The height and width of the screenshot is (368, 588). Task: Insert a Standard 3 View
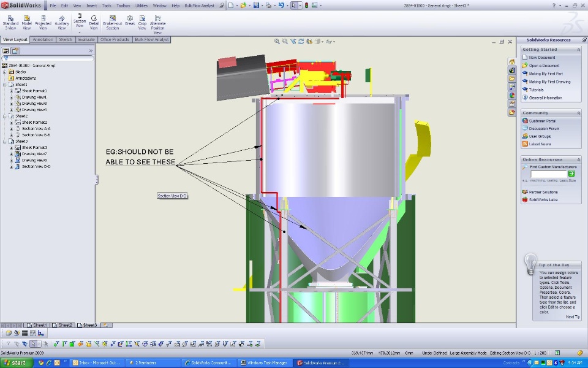pyautogui.click(x=10, y=23)
